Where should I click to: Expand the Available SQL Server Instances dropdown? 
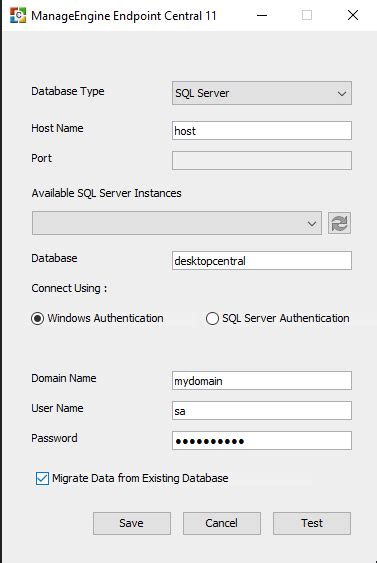(177, 223)
